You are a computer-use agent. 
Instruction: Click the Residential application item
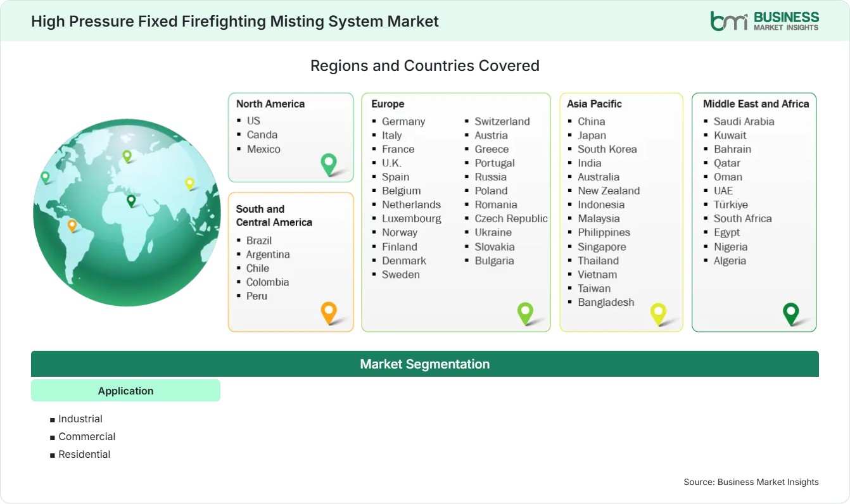coord(84,454)
